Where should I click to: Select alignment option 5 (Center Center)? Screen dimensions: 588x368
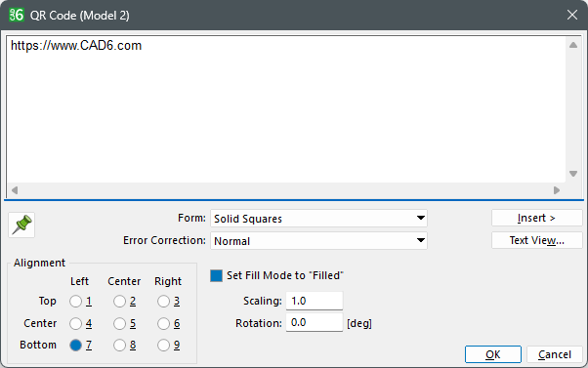[119, 323]
